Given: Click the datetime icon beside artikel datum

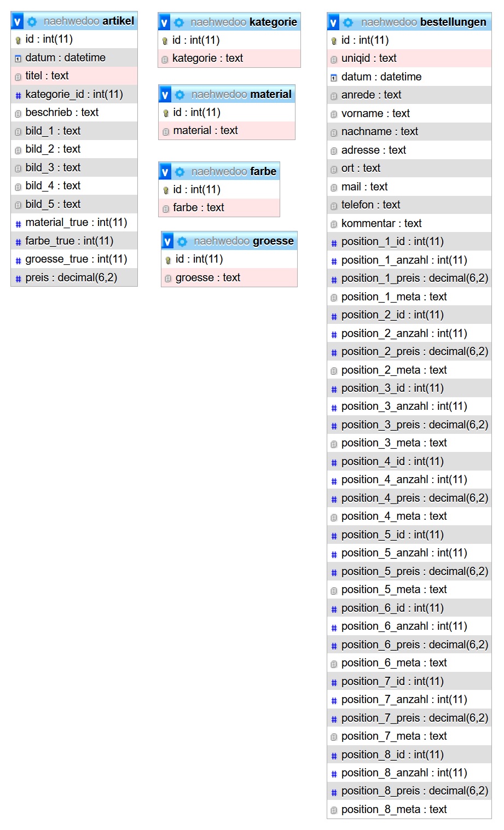Looking at the screenshot, I should (18, 59).
